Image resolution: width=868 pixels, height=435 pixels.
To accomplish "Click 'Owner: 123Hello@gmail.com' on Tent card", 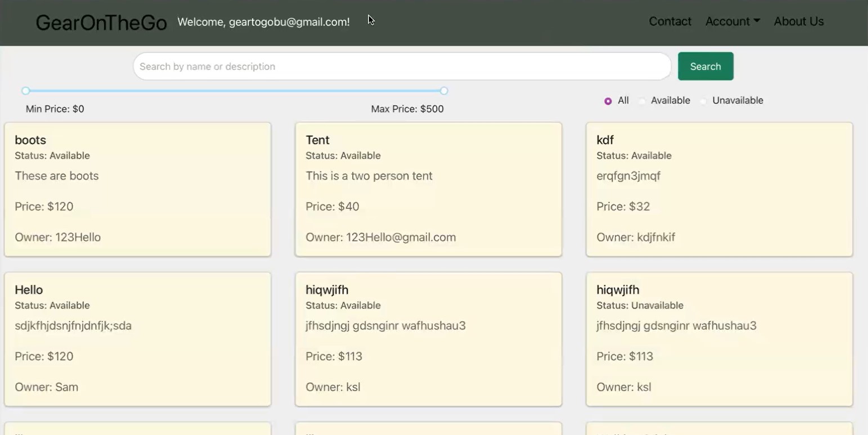I will pos(381,237).
